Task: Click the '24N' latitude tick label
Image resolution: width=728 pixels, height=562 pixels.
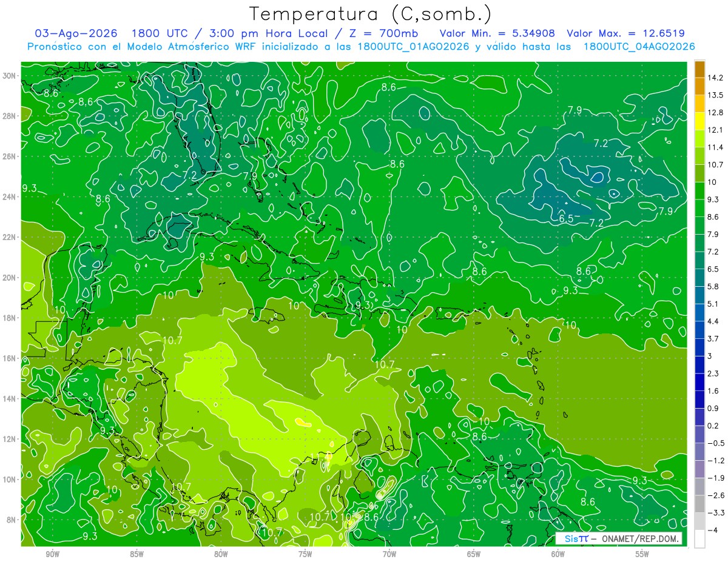Action: [x=9, y=196]
